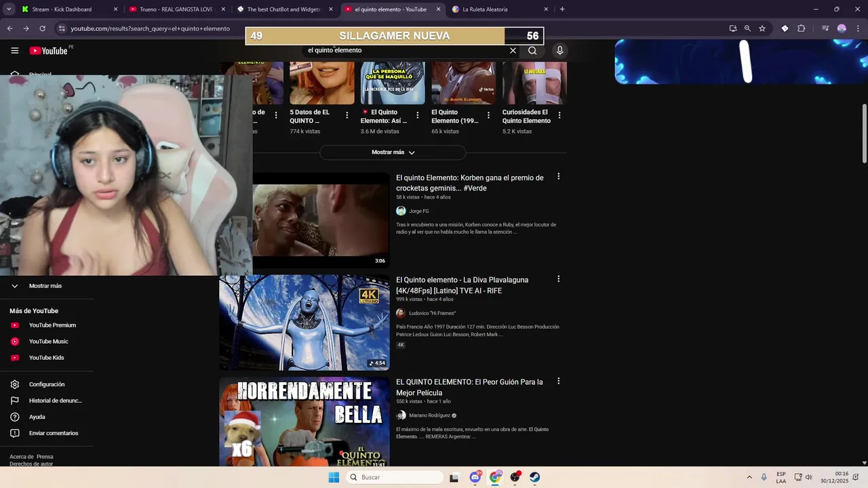Viewport: 868px width, 488px height.
Task: Open Steam from the taskbar
Action: click(535, 477)
